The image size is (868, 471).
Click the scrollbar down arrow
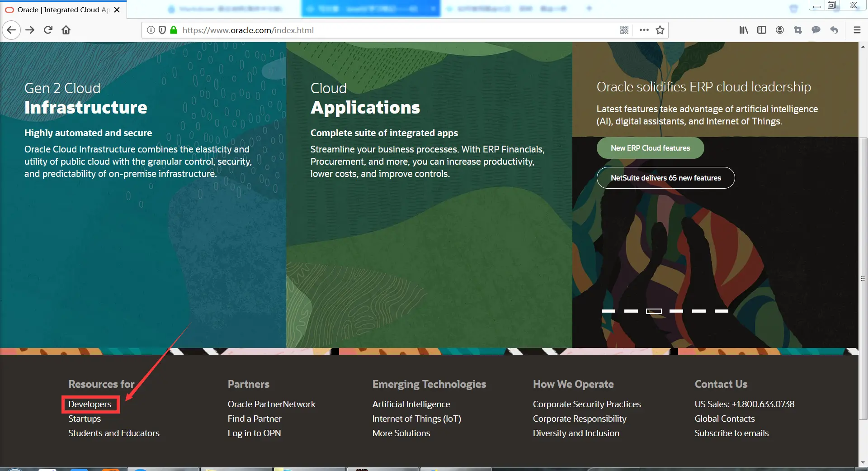click(863, 462)
